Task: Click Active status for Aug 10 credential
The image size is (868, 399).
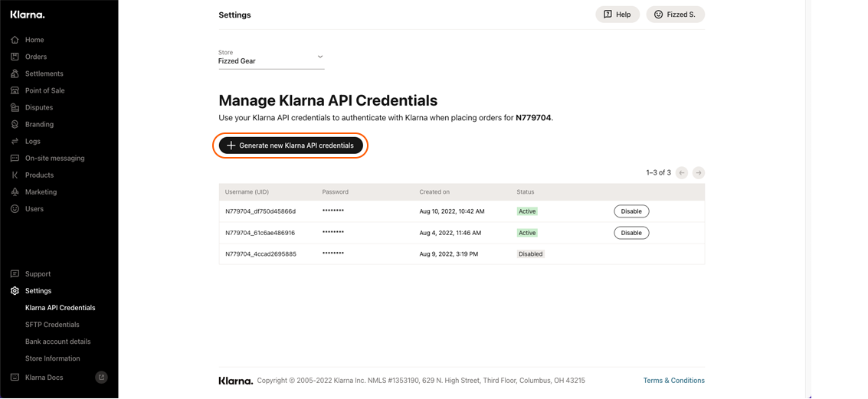Action: 527,211
